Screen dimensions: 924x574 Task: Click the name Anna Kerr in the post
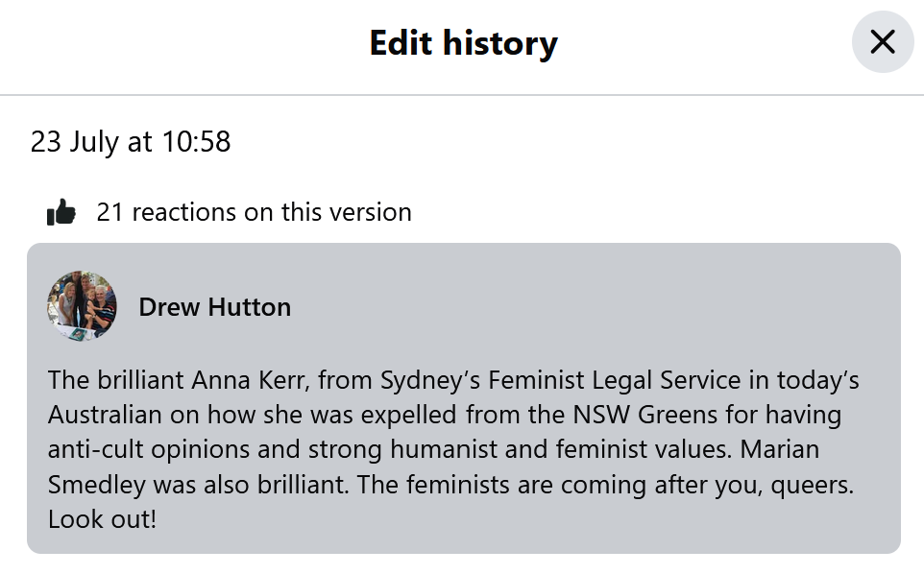coord(251,380)
